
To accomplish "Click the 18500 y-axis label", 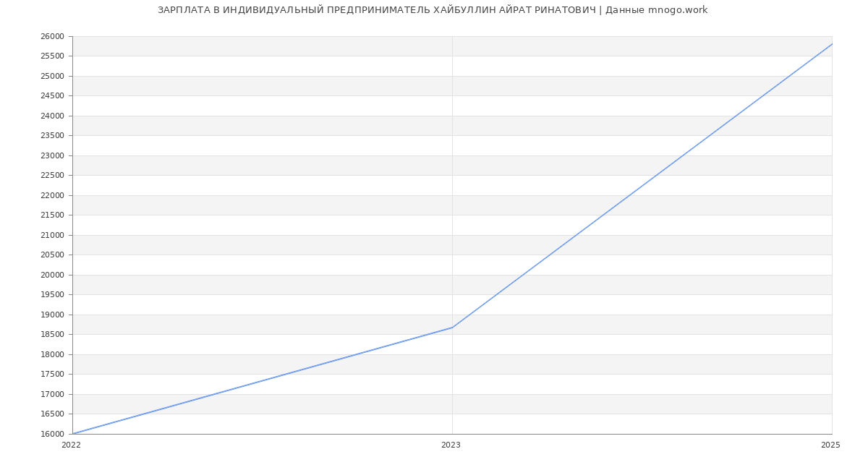I will point(52,335).
